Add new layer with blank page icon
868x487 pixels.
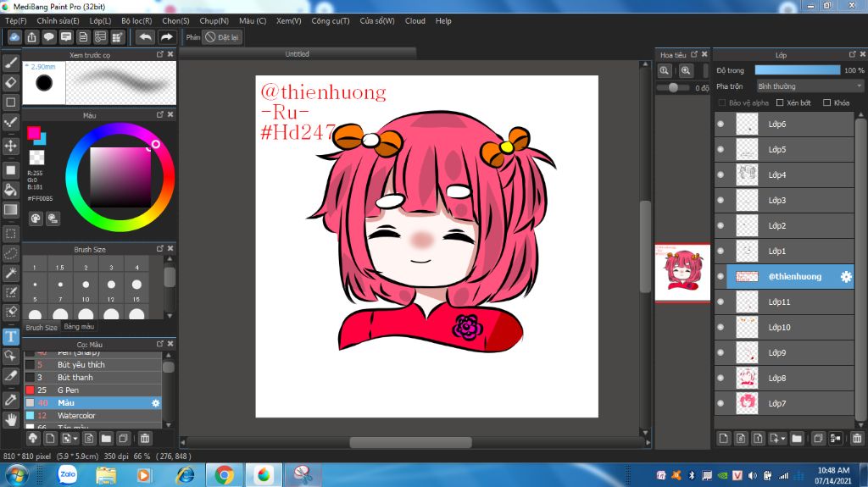pos(724,439)
